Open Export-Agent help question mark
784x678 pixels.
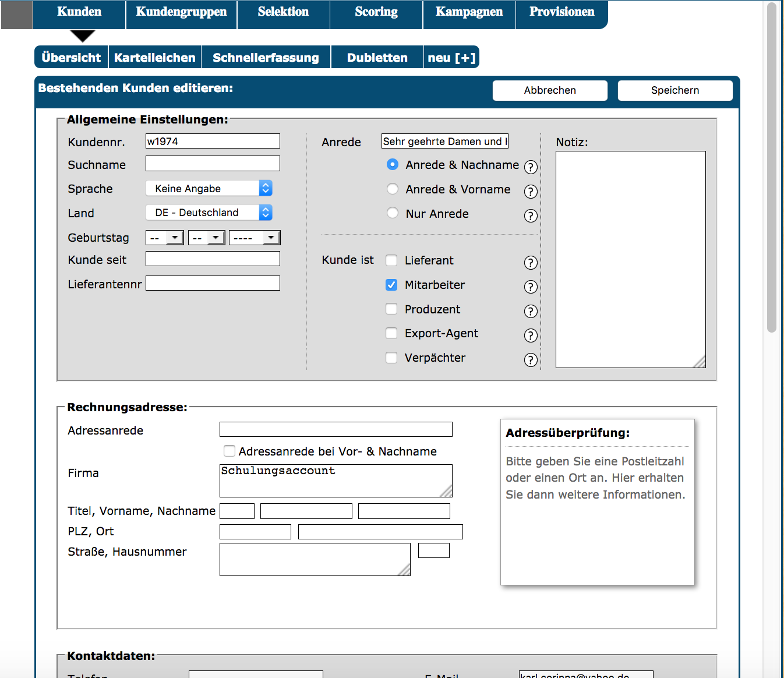(530, 336)
